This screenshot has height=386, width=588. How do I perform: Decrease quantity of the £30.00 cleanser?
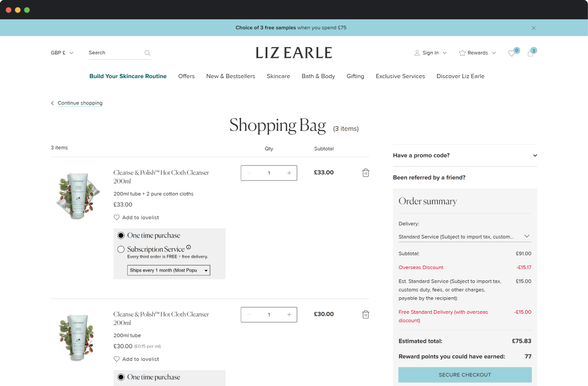(x=249, y=315)
